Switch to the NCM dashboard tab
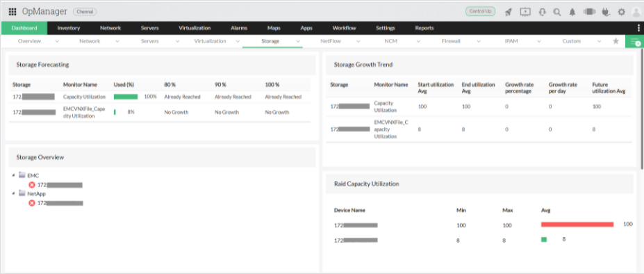644x274 pixels. point(391,41)
